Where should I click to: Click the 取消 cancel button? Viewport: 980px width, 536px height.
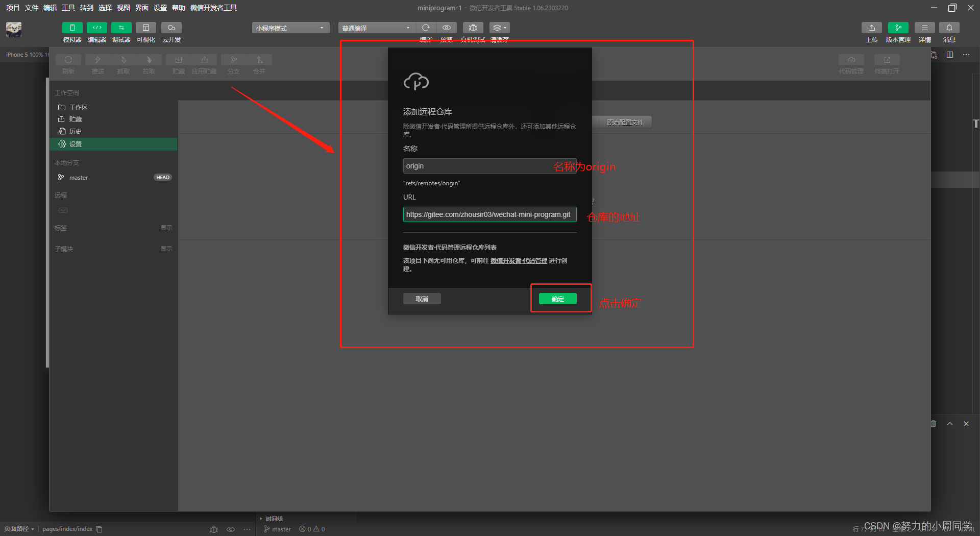(x=422, y=299)
